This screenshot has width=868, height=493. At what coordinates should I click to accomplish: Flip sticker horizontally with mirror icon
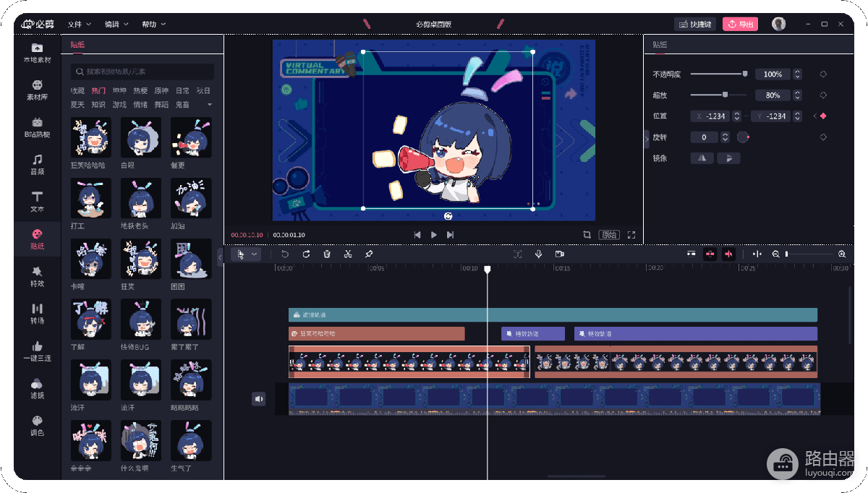pyautogui.click(x=702, y=158)
